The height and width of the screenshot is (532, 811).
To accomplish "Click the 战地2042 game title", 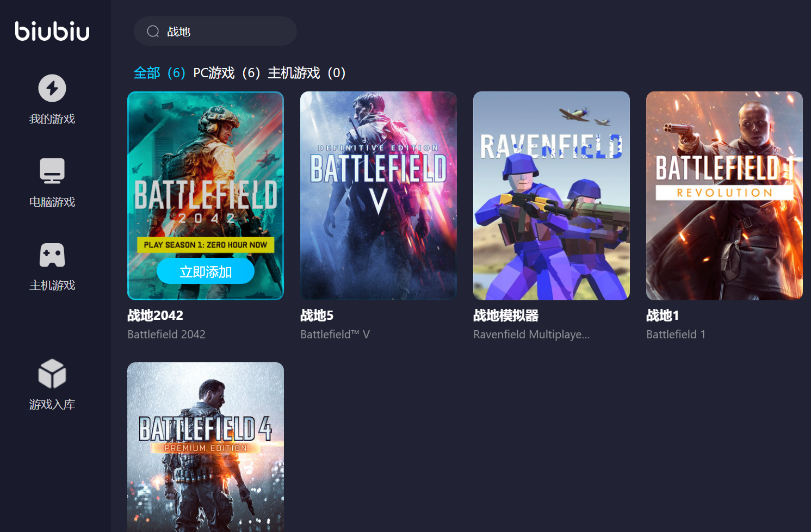I will coord(155,316).
